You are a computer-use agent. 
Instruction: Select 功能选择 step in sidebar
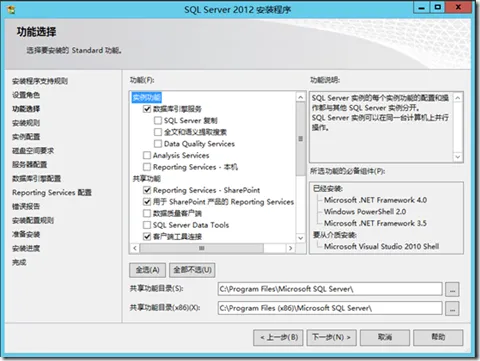[26, 109]
